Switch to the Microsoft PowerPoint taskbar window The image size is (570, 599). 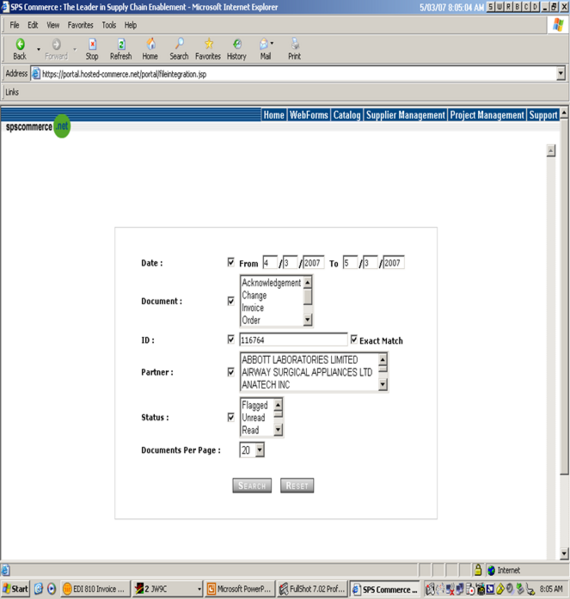[239, 589]
